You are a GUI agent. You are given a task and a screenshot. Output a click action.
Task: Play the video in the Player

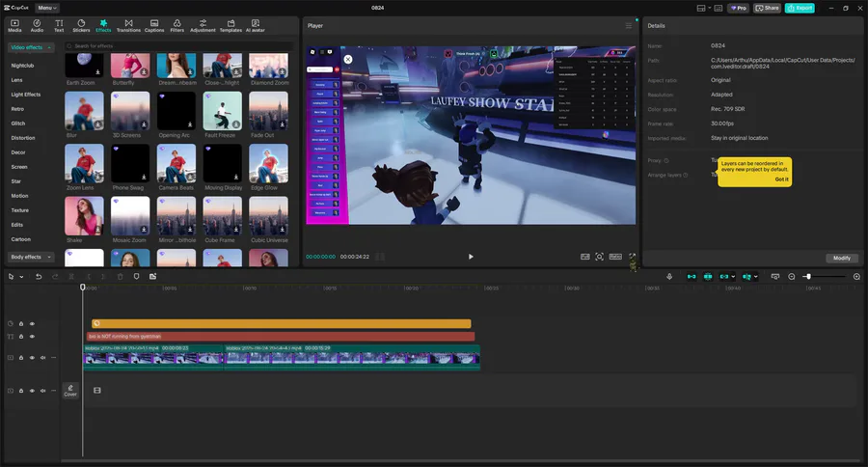tap(471, 257)
